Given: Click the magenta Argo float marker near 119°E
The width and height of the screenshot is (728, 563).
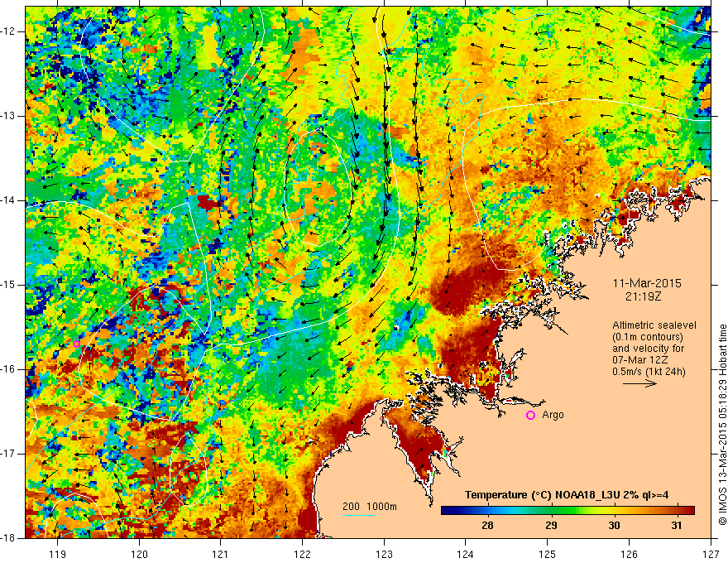Looking at the screenshot, I should point(77,344).
